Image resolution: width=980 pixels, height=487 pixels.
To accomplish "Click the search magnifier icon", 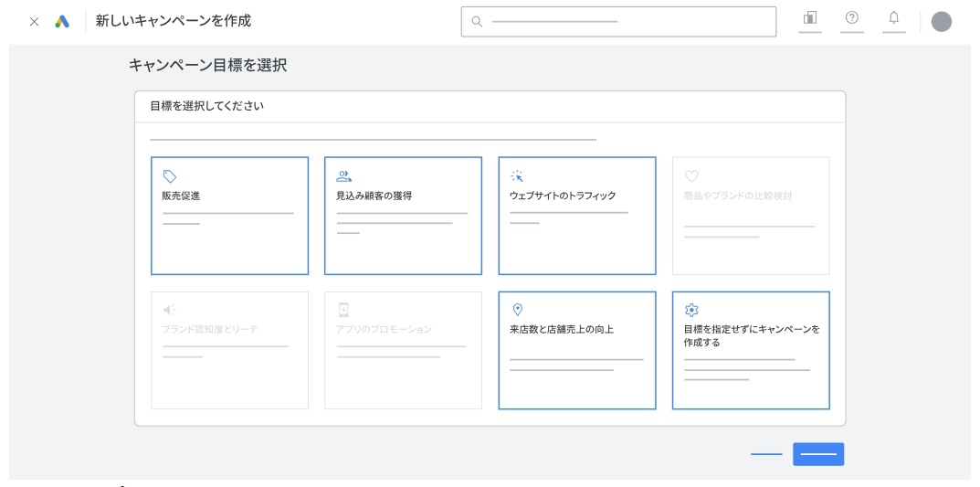I will coord(477,22).
